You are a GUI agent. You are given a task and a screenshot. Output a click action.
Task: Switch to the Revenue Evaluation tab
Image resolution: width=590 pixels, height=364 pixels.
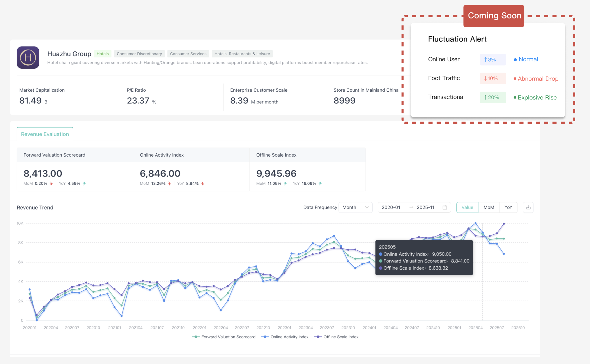[x=45, y=134]
